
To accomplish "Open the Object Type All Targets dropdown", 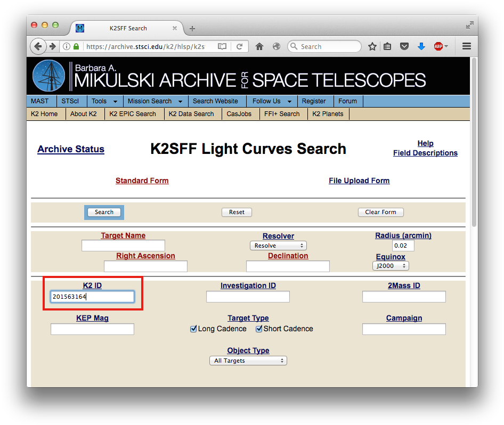I will (x=248, y=361).
